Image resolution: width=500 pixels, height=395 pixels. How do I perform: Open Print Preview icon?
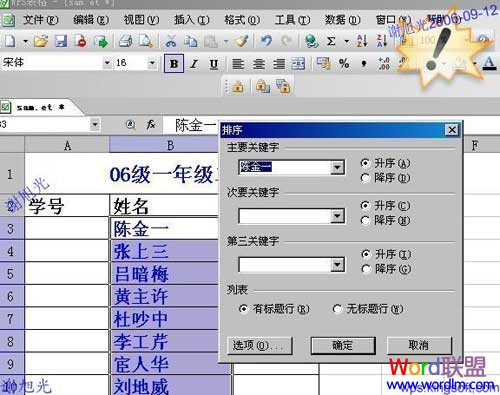point(146,41)
